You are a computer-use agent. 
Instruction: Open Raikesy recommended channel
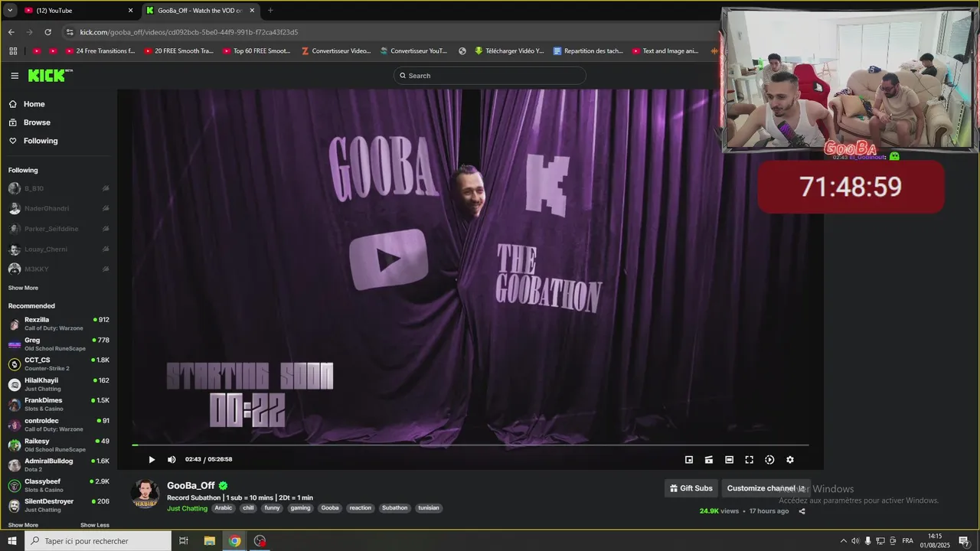(58, 445)
